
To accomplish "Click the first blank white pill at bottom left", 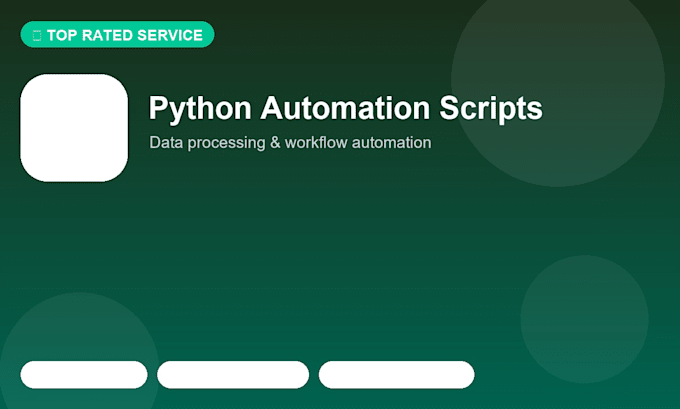I will tap(84, 375).
